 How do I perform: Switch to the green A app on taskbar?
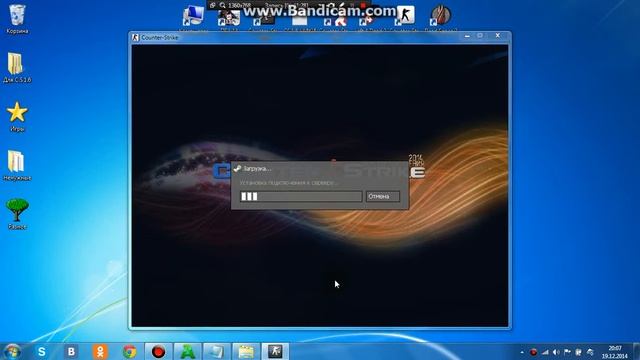coord(188,351)
